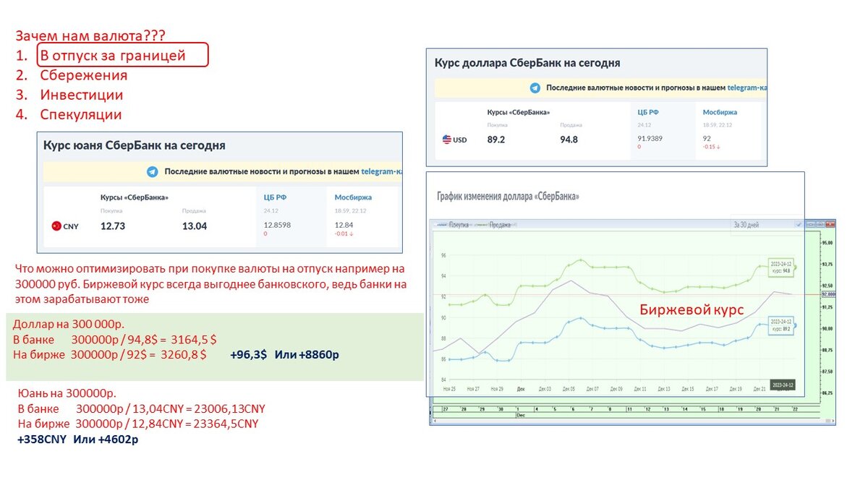Click Курсы «СберБанка» label in dollar panel
868x488 pixels.
[x=519, y=113]
